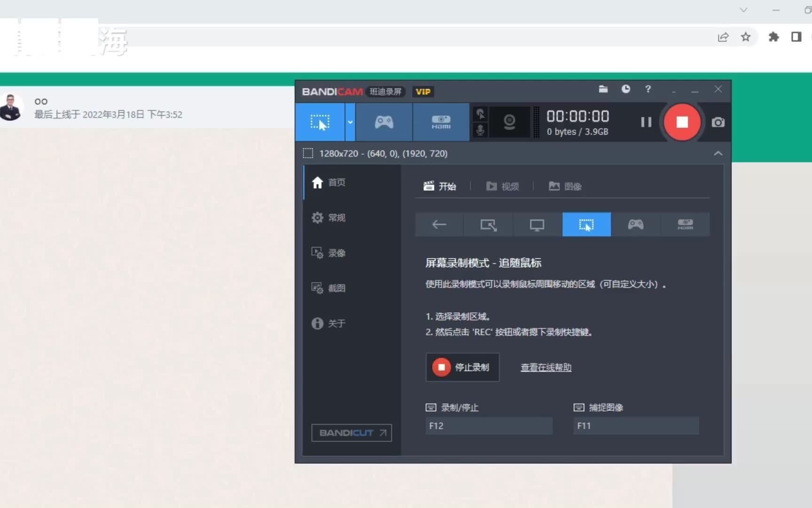The image size is (812, 508).
Task: Edit the F11 capture image hotkey field
Action: (636, 426)
